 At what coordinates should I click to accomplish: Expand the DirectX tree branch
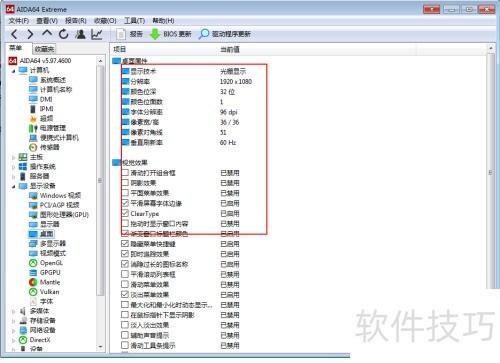(14, 341)
